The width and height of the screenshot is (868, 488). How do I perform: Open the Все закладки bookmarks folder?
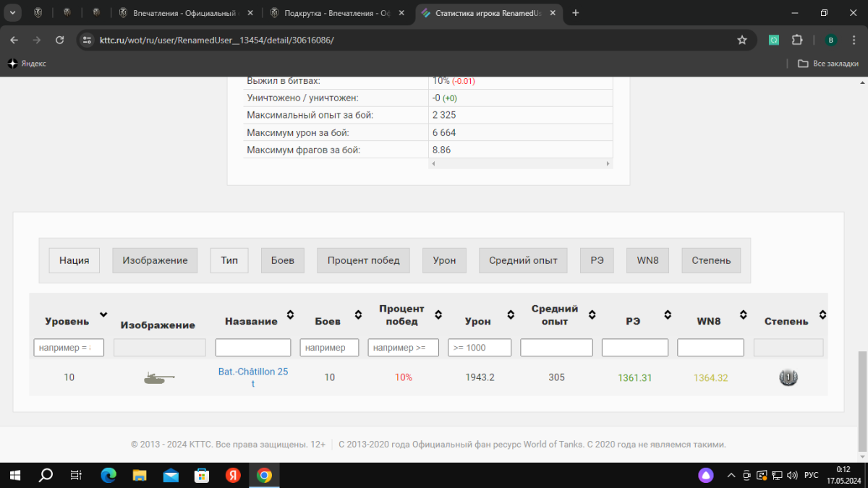coord(828,64)
